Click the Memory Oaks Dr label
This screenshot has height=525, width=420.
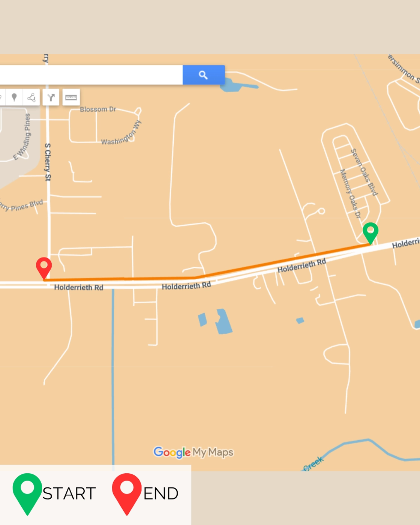350,193
